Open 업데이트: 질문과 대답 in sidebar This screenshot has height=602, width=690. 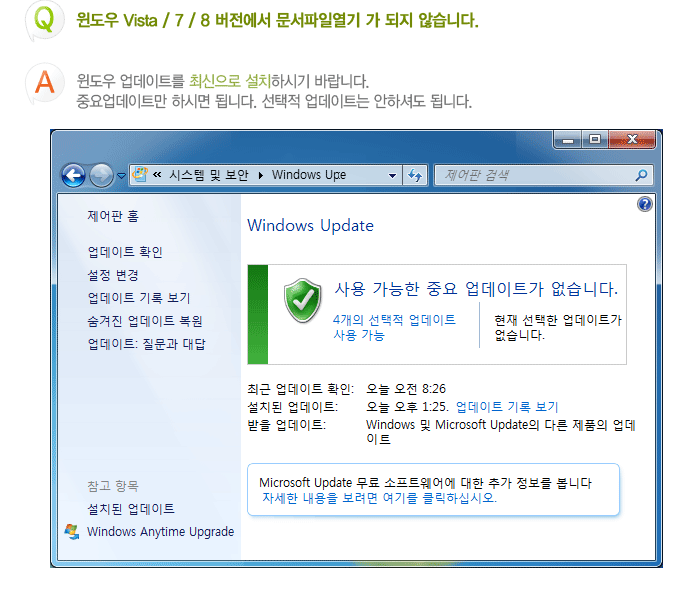click(146, 344)
